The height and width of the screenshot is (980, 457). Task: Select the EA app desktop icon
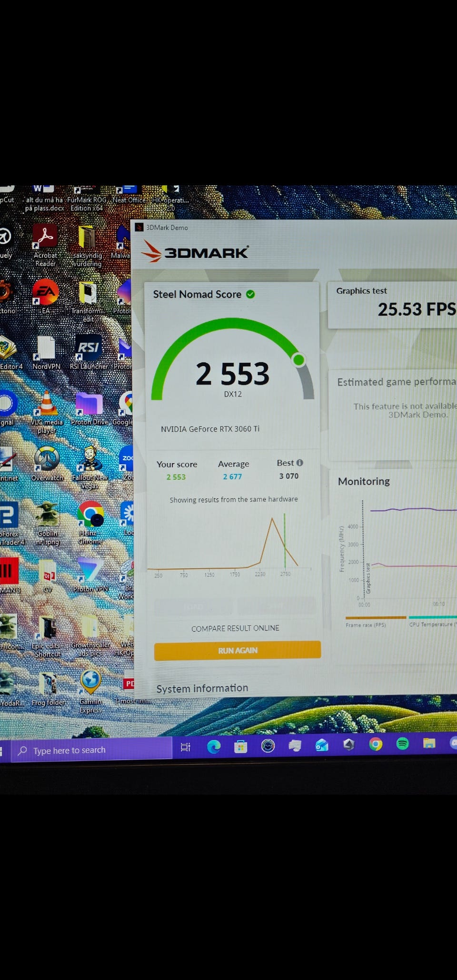click(46, 296)
